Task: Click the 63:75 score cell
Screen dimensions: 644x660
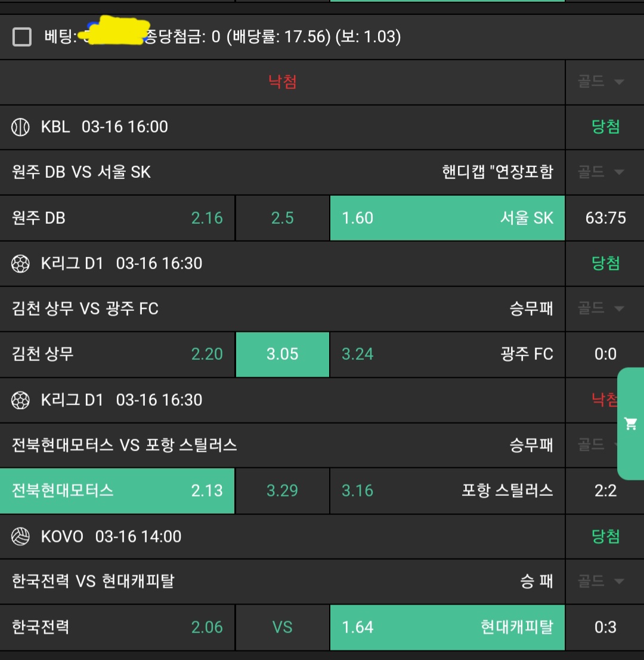Action: pos(605,218)
